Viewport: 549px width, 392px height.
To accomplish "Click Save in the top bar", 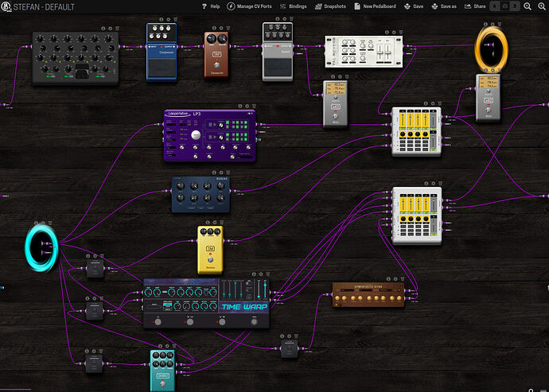I will coord(414,6).
